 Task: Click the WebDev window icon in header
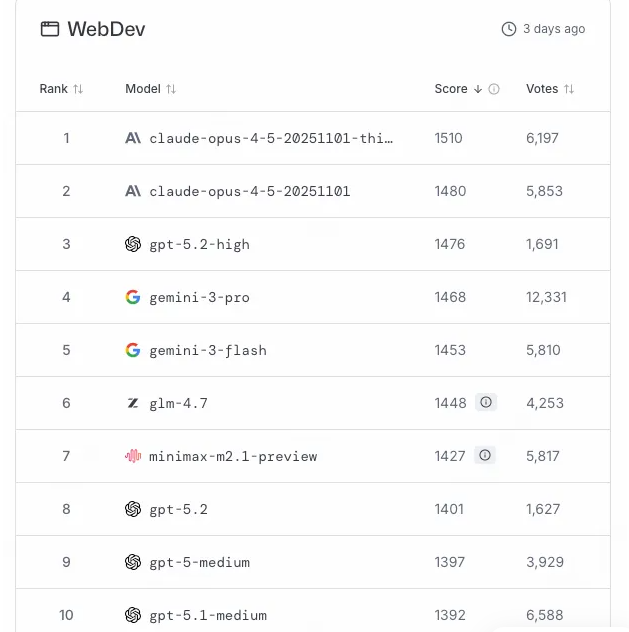tap(50, 29)
